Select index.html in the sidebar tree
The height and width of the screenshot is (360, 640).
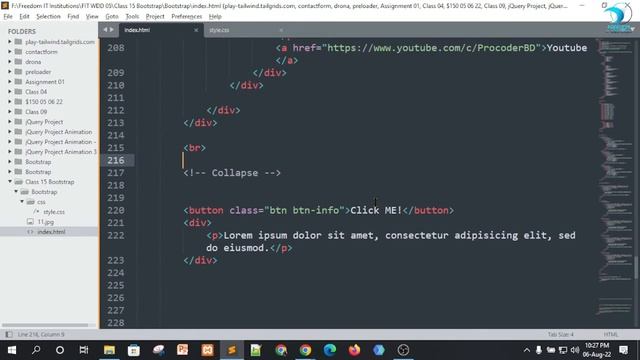(51, 232)
